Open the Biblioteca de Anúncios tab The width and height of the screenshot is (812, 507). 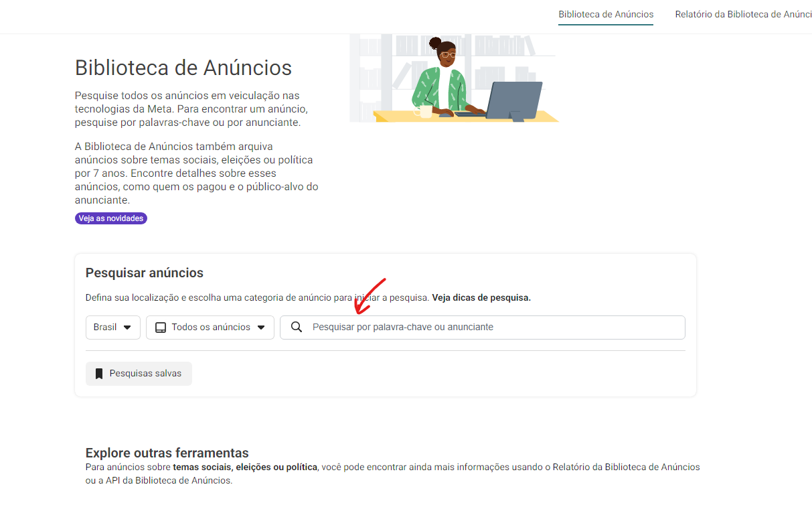606,14
